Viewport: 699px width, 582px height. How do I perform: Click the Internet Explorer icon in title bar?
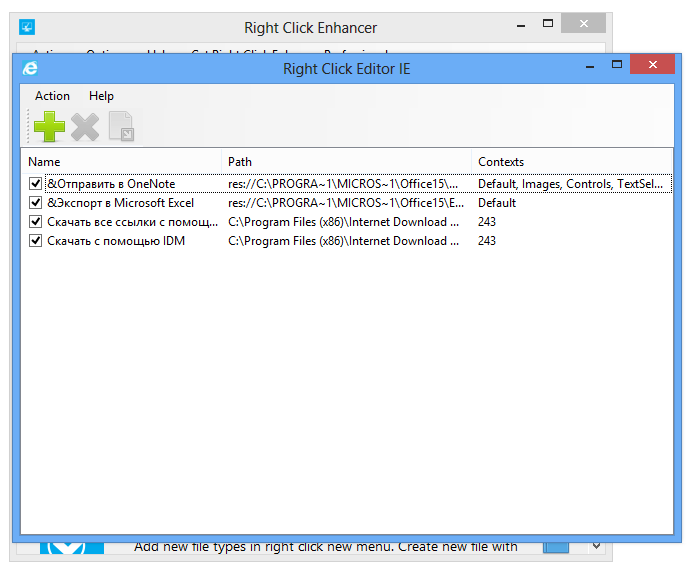30,69
